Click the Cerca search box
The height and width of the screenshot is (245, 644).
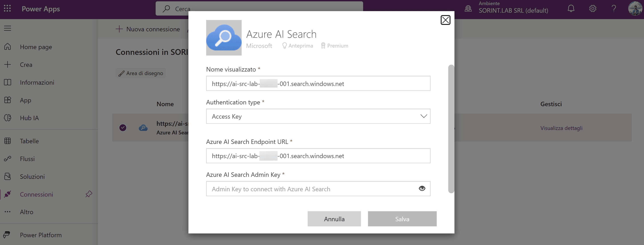point(259,9)
